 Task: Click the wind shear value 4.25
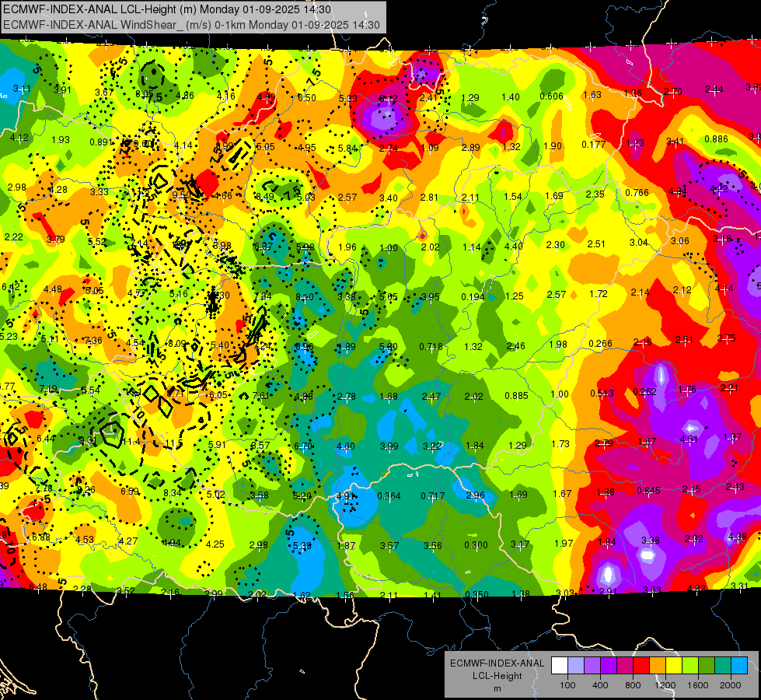[215, 544]
